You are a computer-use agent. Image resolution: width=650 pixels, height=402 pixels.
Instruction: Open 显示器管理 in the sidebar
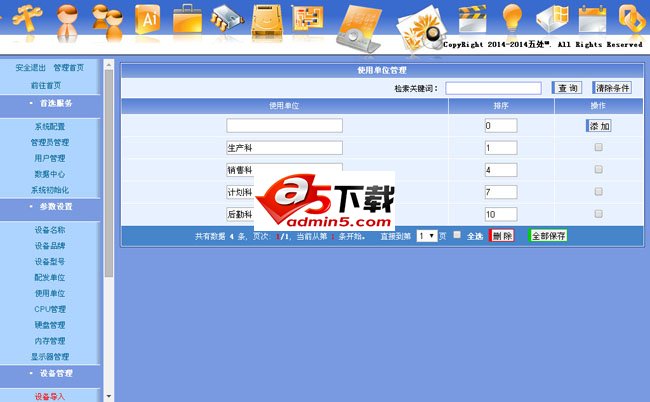[50, 356]
